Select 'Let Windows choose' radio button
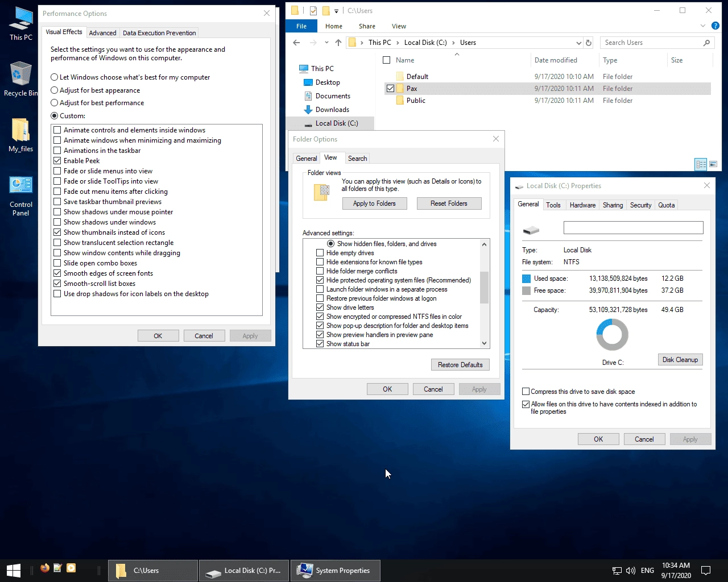Image resolution: width=728 pixels, height=582 pixels. (55, 77)
